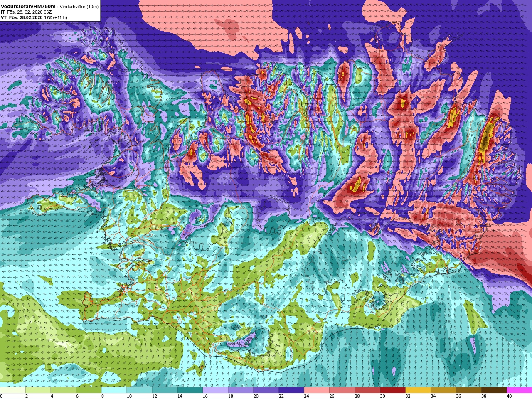532x399 pixels.
Task: Click the legend value label 36
Action: pos(458,396)
